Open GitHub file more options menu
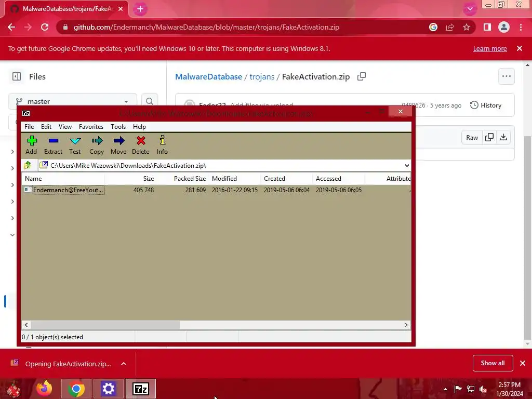Screen dimensions: 532x399 [x=507, y=76]
